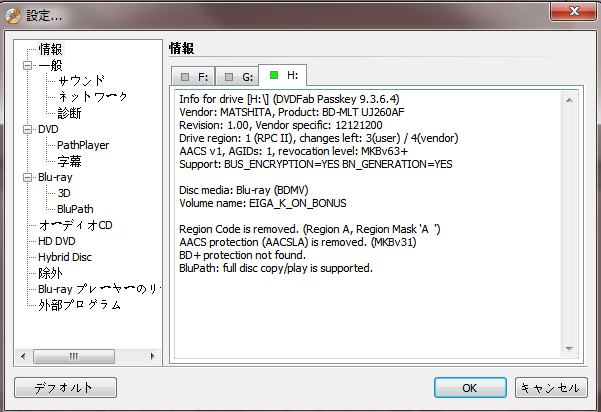Click the 'Region Code is removed' line
601x412 pixels.
[x=310, y=229]
